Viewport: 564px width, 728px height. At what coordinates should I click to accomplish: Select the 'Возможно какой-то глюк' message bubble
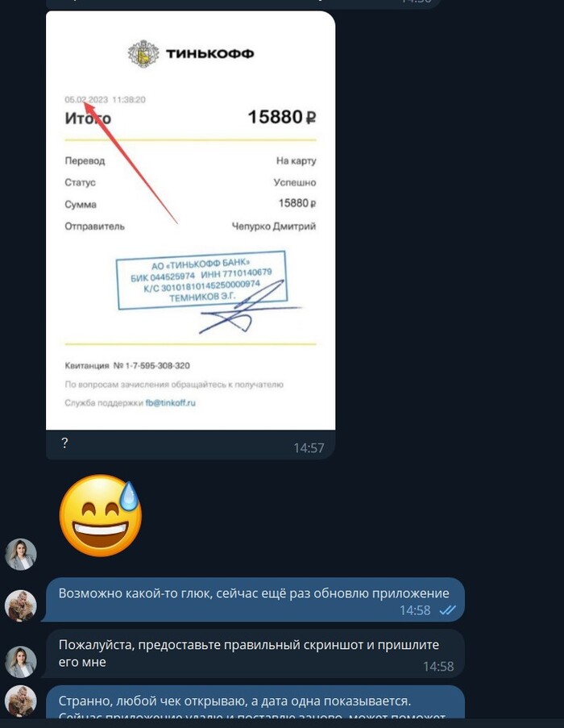[x=254, y=600]
